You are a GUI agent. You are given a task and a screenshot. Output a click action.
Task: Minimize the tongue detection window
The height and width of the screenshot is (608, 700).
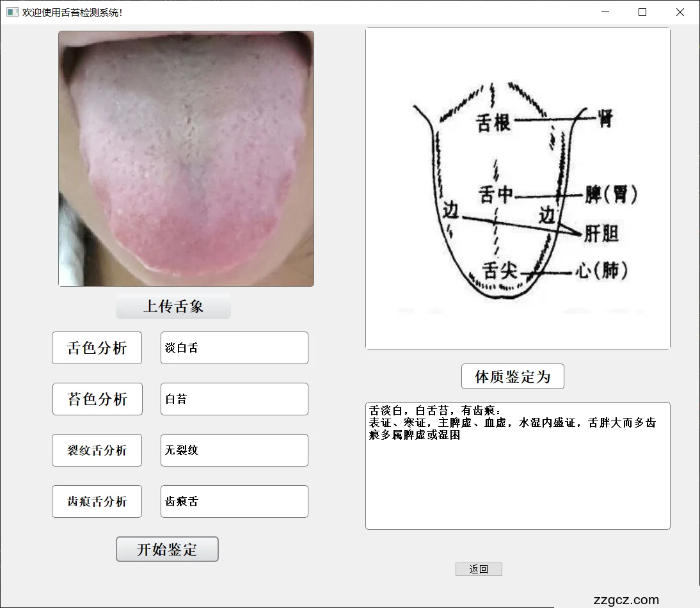605,12
